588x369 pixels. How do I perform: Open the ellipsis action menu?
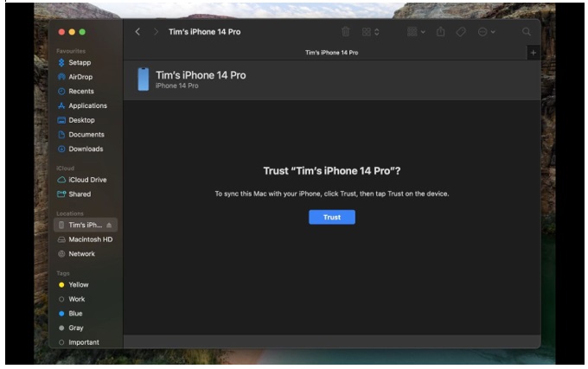click(x=486, y=32)
